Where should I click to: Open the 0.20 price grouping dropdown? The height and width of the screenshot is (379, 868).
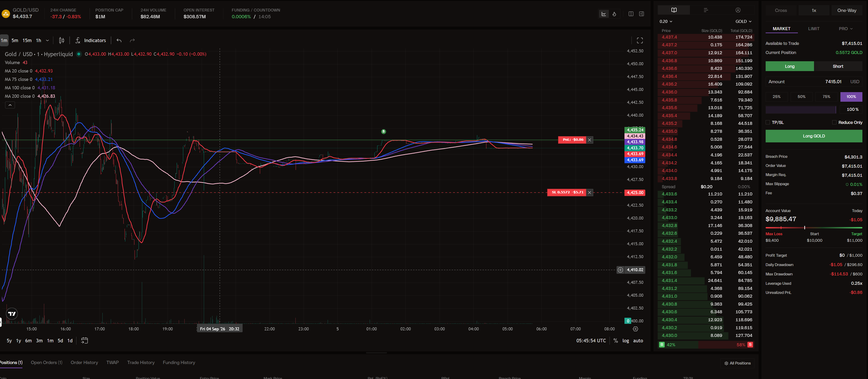(x=666, y=22)
